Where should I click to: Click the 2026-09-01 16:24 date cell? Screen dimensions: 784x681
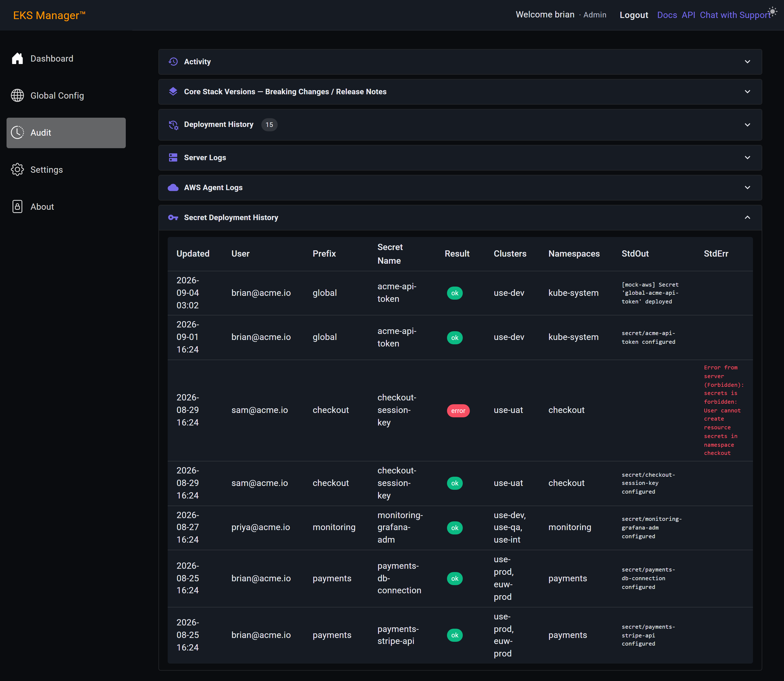(x=188, y=337)
